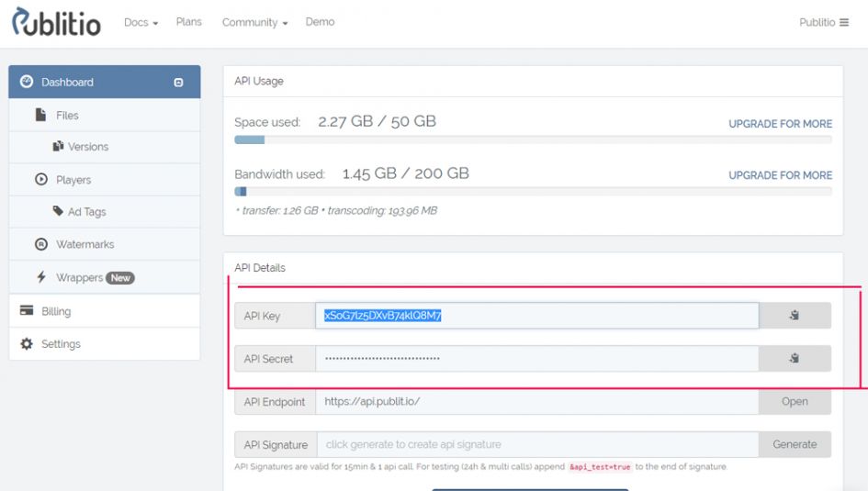Click the API Endpoint label

point(274,402)
